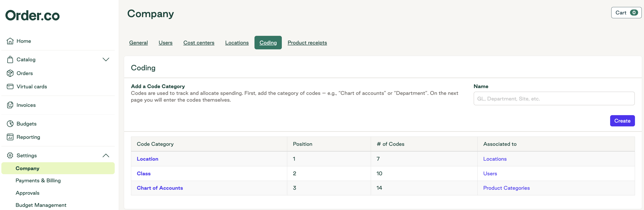The width and height of the screenshot is (644, 210).
Task: Switch to the Users tab
Action: (x=166, y=43)
